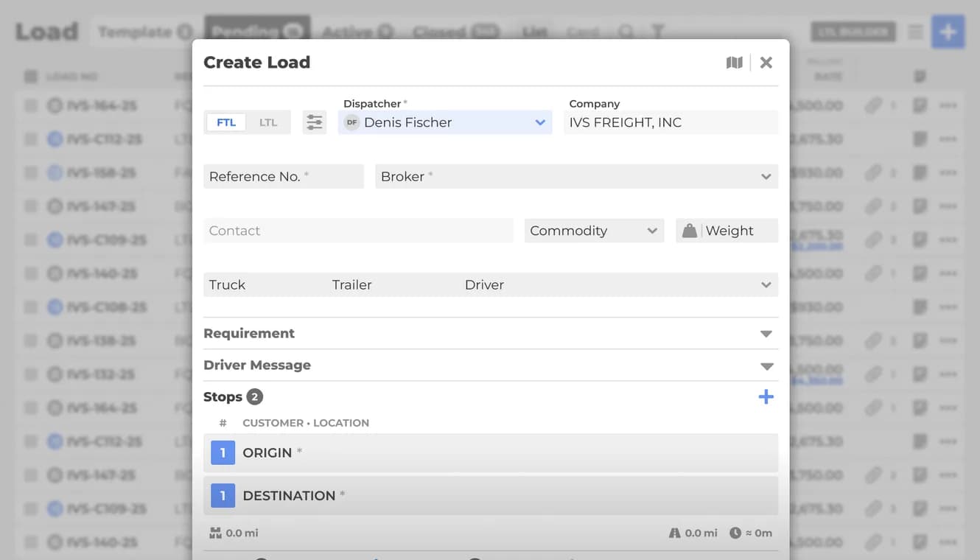The width and height of the screenshot is (980, 560).
Task: Switch to the Closed tab
Action: [x=456, y=32]
